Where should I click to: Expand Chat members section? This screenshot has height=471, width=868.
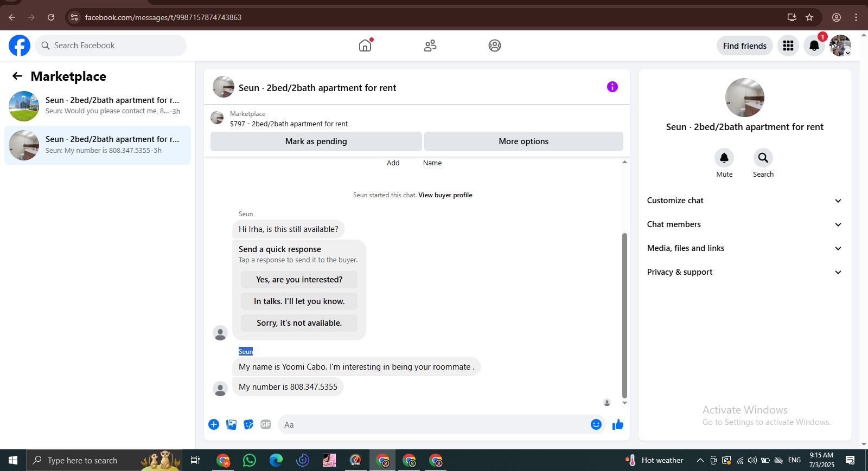tap(745, 224)
